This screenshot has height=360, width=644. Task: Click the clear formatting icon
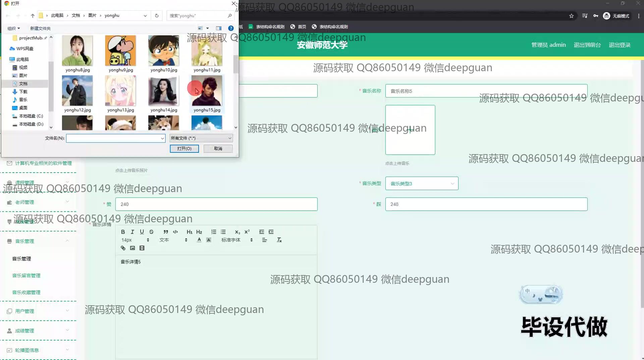pyautogui.click(x=279, y=240)
